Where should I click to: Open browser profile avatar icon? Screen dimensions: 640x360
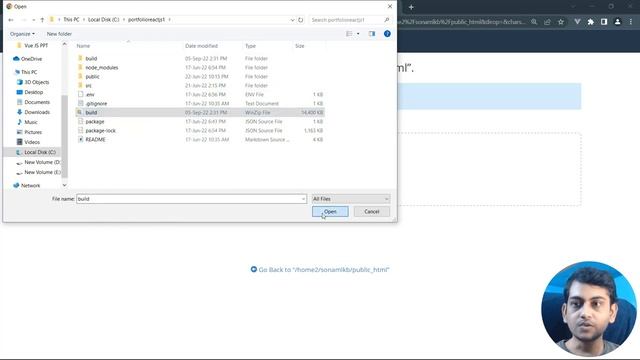point(618,22)
